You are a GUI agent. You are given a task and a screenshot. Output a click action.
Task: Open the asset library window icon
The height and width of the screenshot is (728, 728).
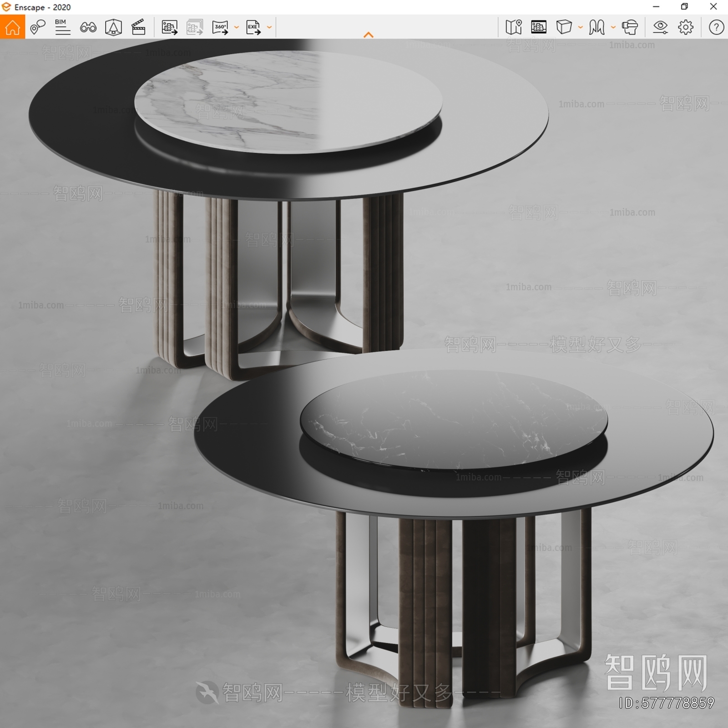[539, 27]
